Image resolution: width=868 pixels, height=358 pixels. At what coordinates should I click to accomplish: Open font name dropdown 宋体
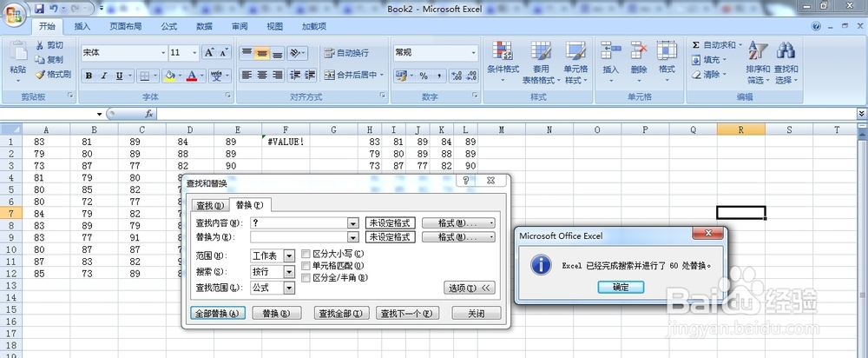tap(163, 53)
